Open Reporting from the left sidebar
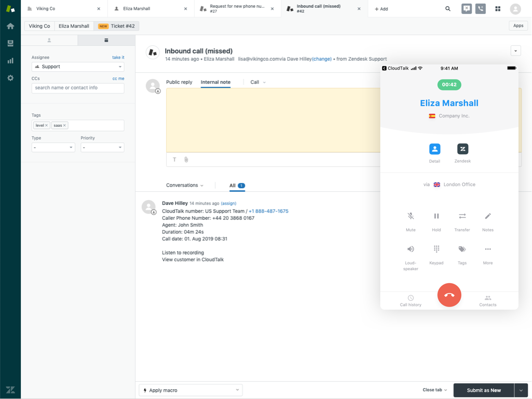This screenshot has height=399, width=532. point(10,61)
